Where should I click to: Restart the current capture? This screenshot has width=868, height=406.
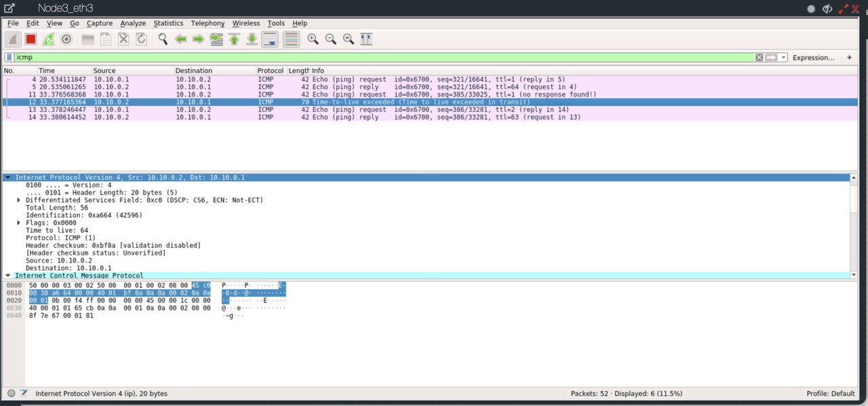pyautogui.click(x=49, y=39)
